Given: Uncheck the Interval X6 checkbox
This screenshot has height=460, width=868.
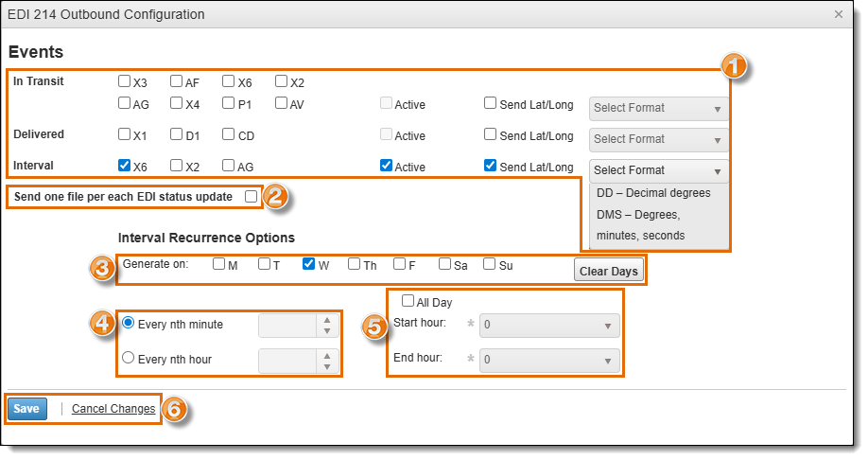Looking at the screenshot, I should point(125,165).
